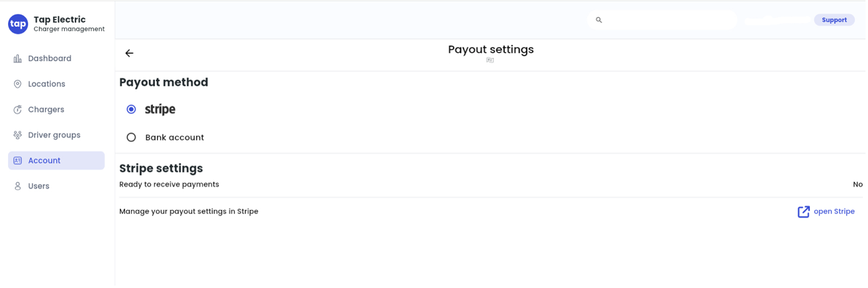
Task: Click the Locations pin icon
Action: pos(17,84)
